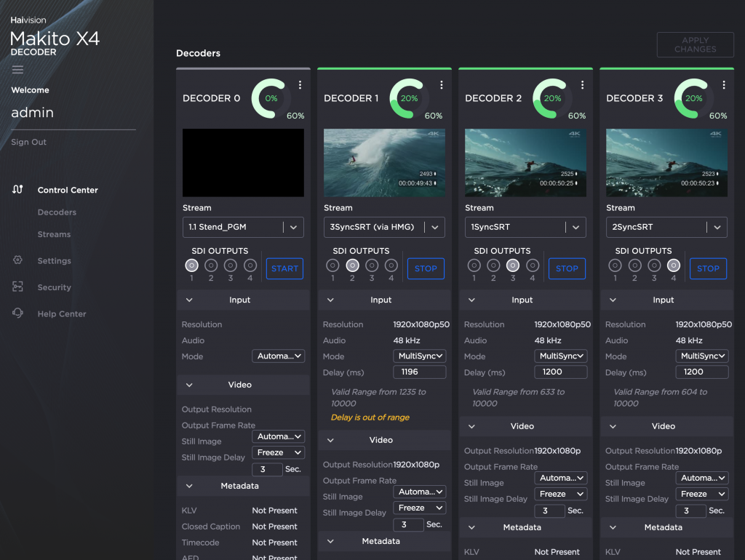
Task: Click the Settings gear icon
Action: point(17,260)
